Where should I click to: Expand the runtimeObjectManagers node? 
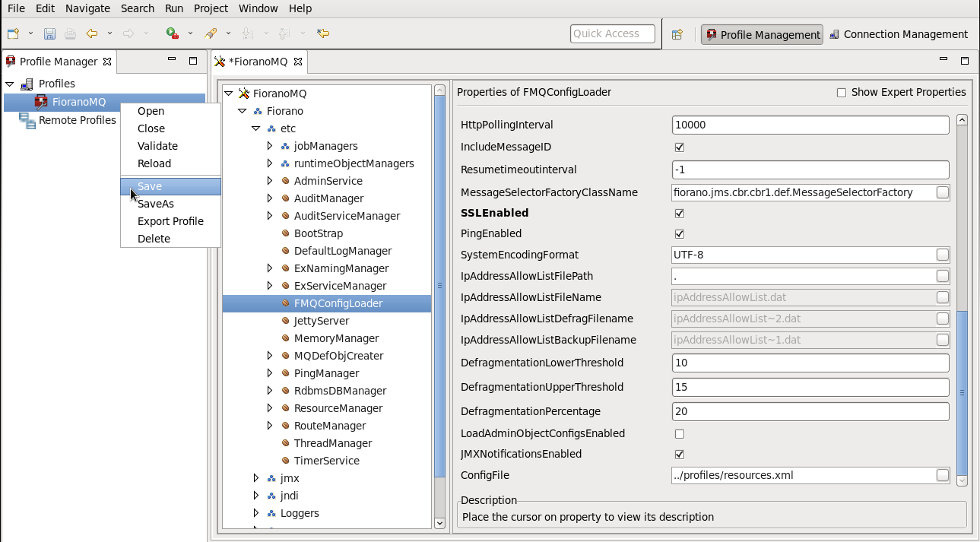click(x=270, y=163)
